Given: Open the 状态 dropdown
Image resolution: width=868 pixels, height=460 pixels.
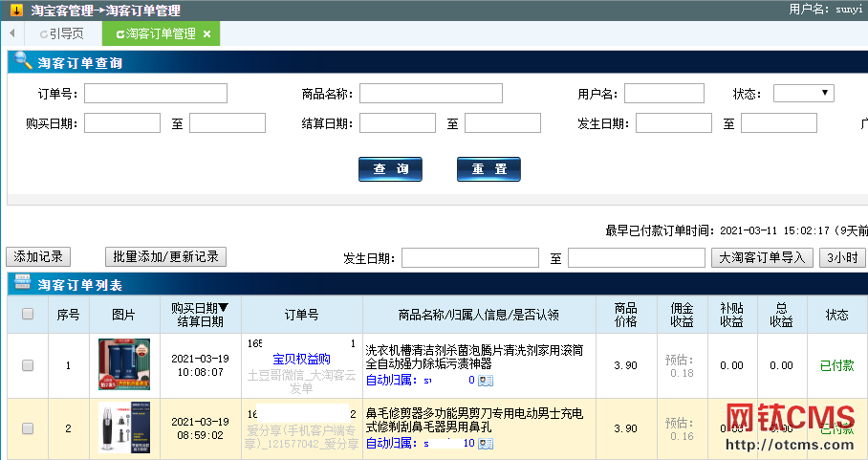Looking at the screenshot, I should pos(803,93).
